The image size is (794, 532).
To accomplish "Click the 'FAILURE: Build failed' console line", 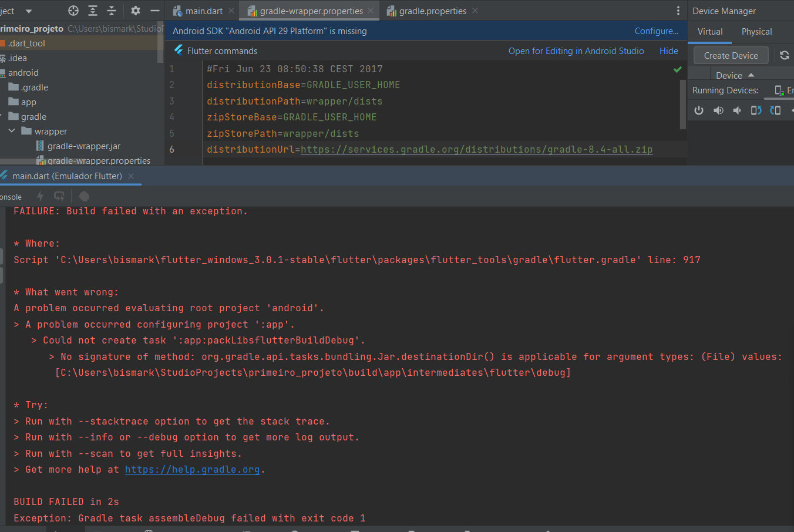I will pos(130,211).
